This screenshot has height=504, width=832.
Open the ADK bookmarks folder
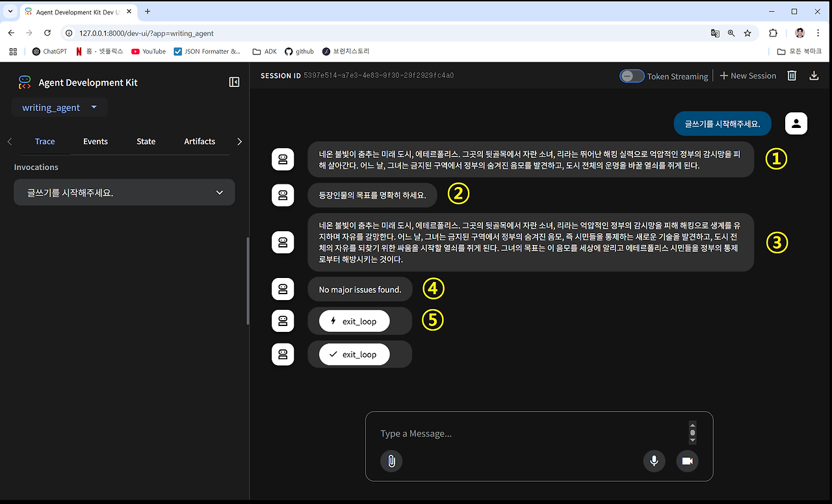(264, 51)
